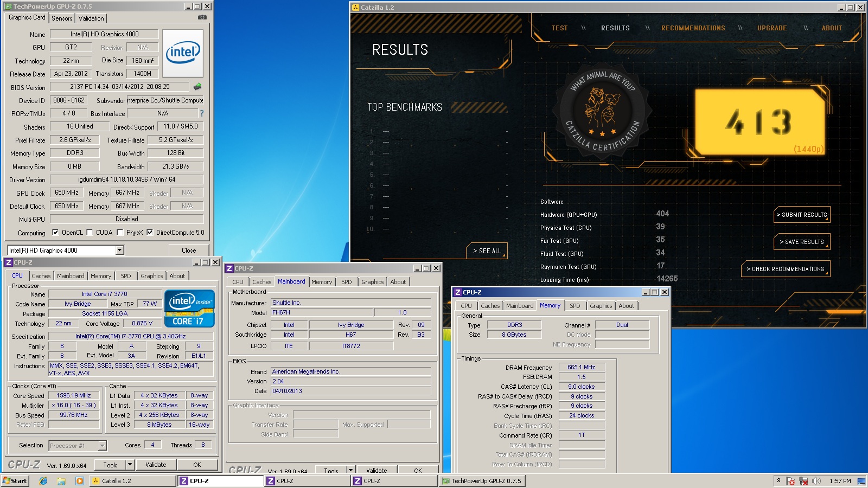
Task: Toggle the OpenCL checkbox
Action: tap(55, 233)
